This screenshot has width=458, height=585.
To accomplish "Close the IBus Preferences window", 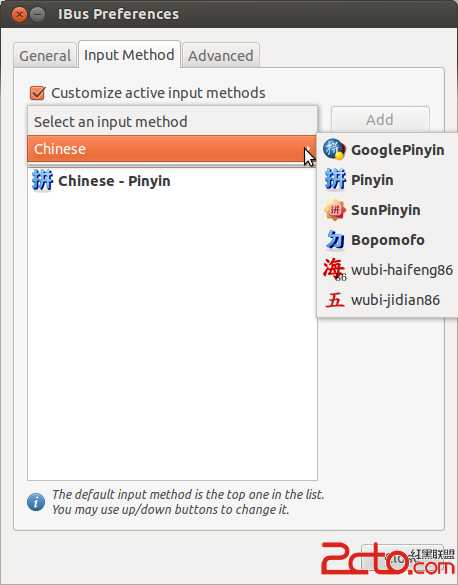I will pos(19,15).
